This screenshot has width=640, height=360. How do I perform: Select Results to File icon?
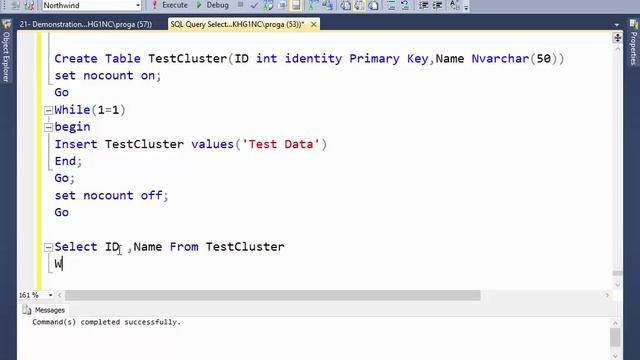click(373, 5)
